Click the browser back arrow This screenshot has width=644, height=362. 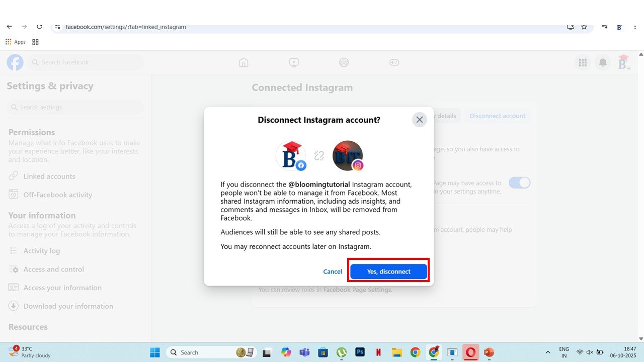[9, 27]
